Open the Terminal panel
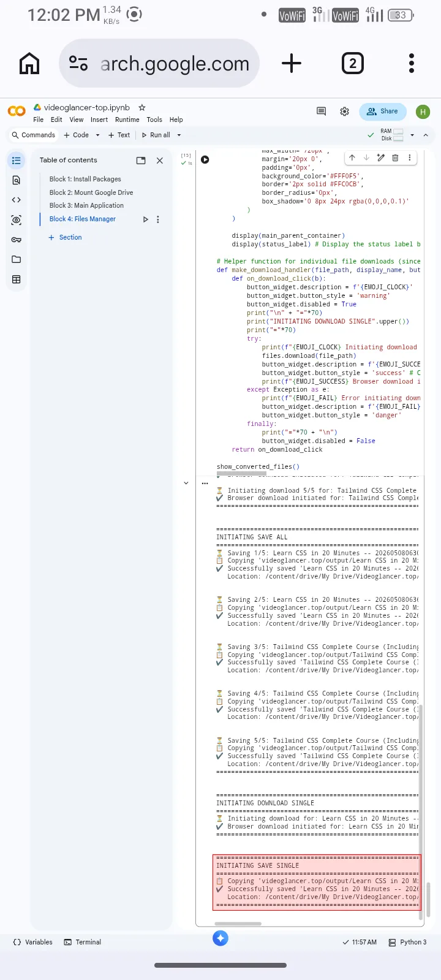Image resolution: width=441 pixels, height=980 pixels. (x=83, y=942)
